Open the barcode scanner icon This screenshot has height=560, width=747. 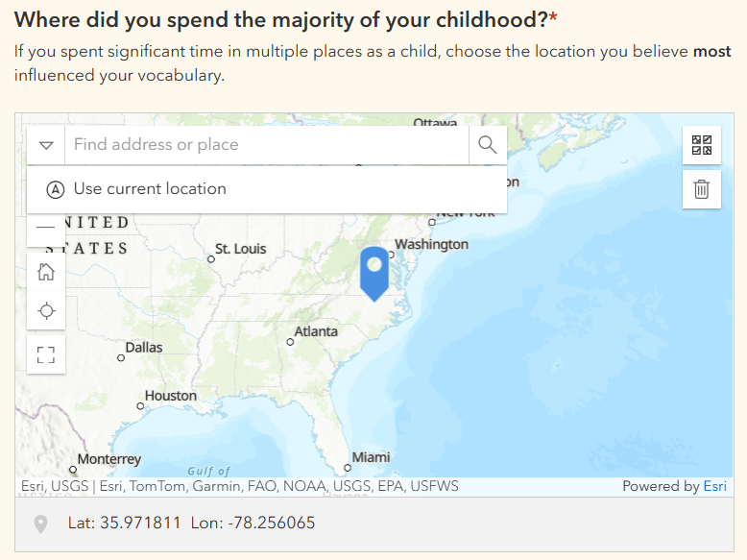(702, 146)
